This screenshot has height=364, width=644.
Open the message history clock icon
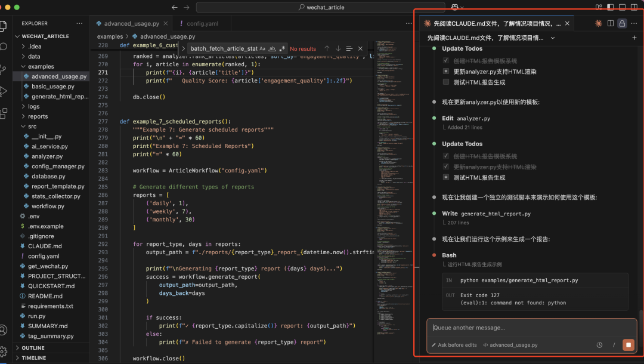(599, 345)
